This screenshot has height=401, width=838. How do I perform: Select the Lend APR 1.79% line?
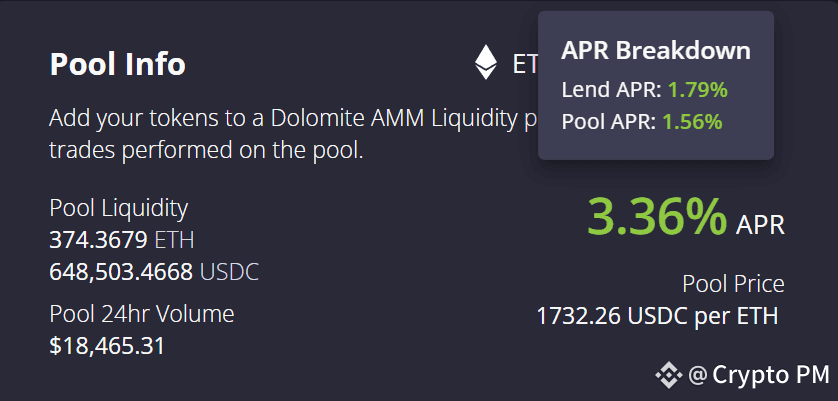[x=645, y=90]
